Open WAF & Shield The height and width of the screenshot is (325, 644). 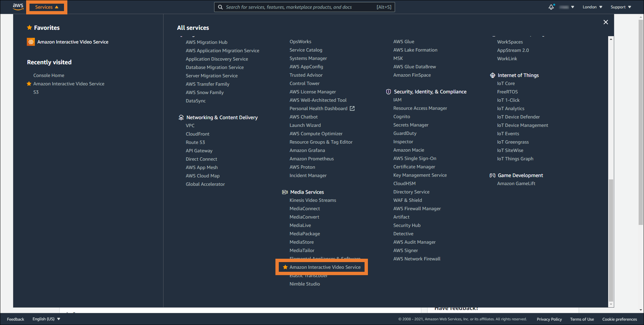[407, 200]
